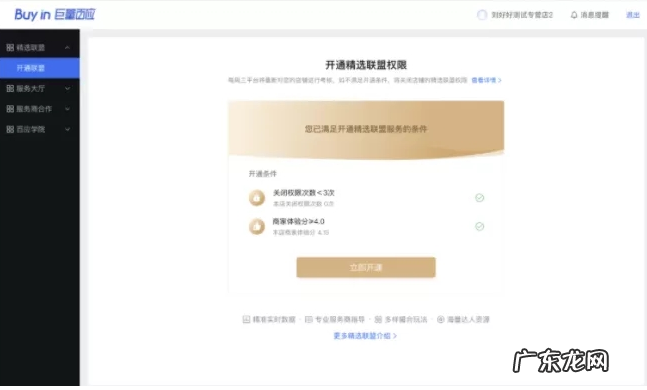This screenshot has width=647, height=390.
Task: Open the 服务大厅 sidebar section
Action: point(40,88)
